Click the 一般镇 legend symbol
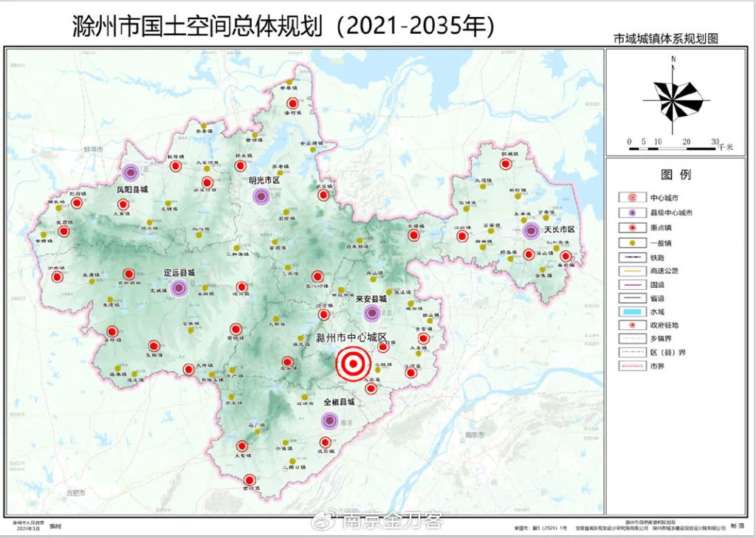756x538 pixels. [x=630, y=242]
